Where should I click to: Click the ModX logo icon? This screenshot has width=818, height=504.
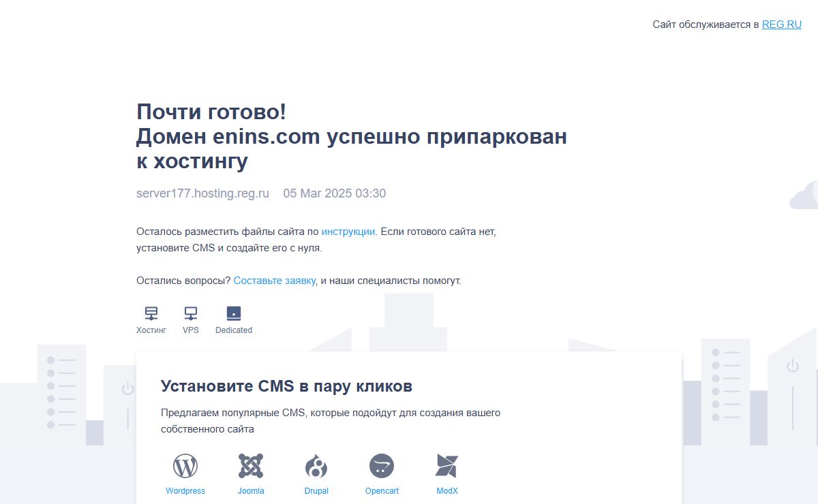[447, 466]
